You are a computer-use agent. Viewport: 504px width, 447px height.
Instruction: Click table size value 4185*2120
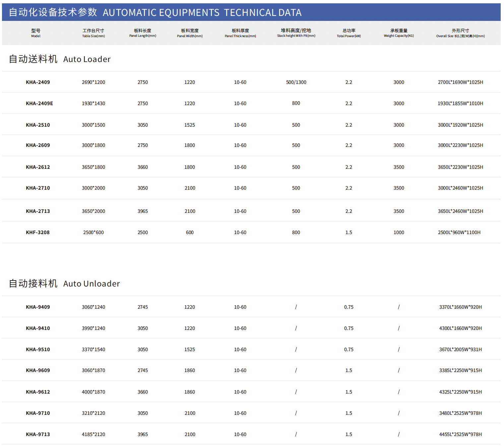click(x=94, y=434)
